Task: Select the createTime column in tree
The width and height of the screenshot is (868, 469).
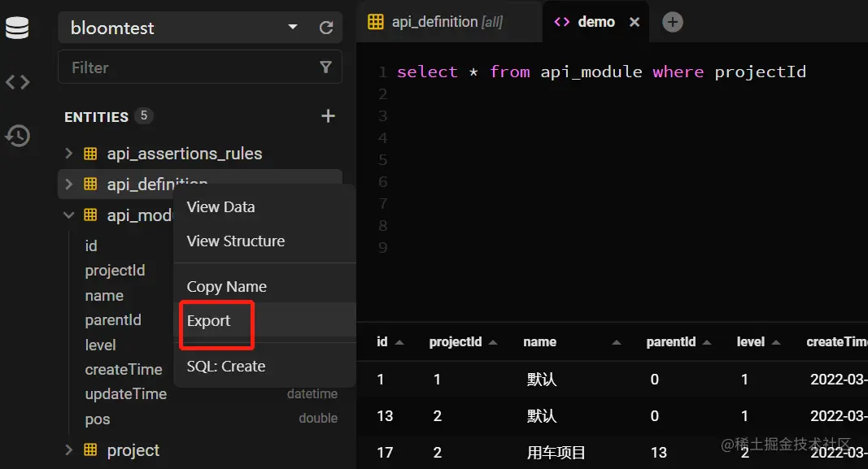Action: 124,370
